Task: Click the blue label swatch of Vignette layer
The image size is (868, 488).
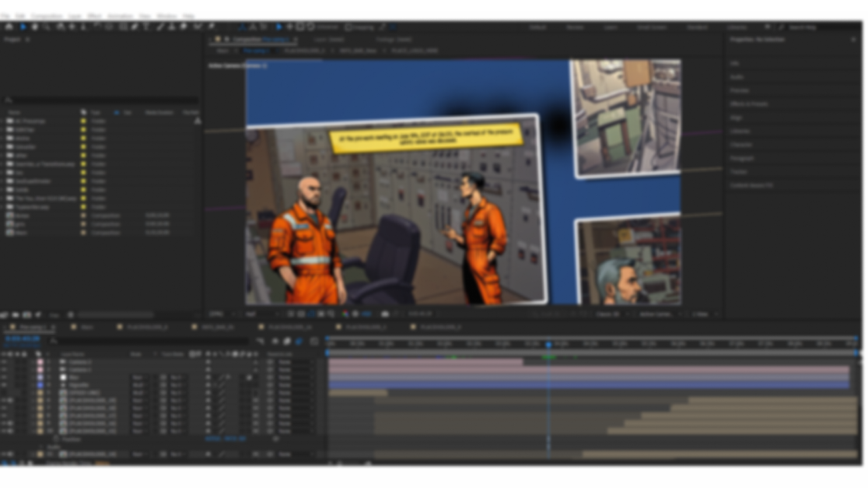Action: coord(40,385)
